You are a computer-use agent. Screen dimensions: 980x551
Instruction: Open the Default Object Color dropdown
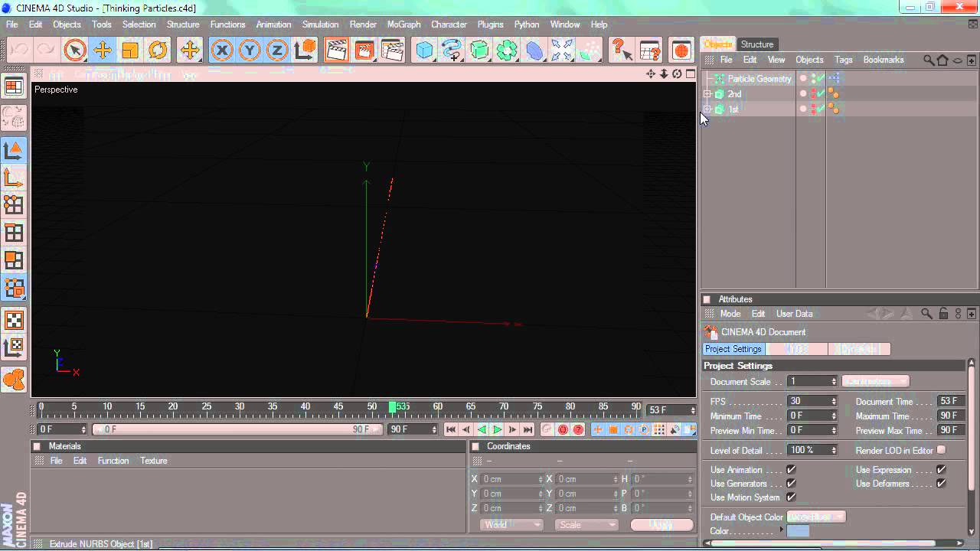click(x=816, y=517)
